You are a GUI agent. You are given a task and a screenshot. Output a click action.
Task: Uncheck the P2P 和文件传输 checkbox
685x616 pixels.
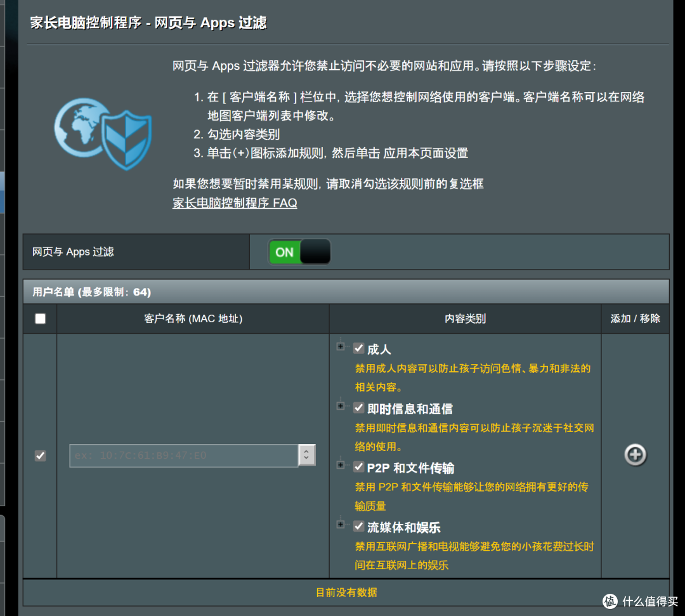[x=358, y=466]
